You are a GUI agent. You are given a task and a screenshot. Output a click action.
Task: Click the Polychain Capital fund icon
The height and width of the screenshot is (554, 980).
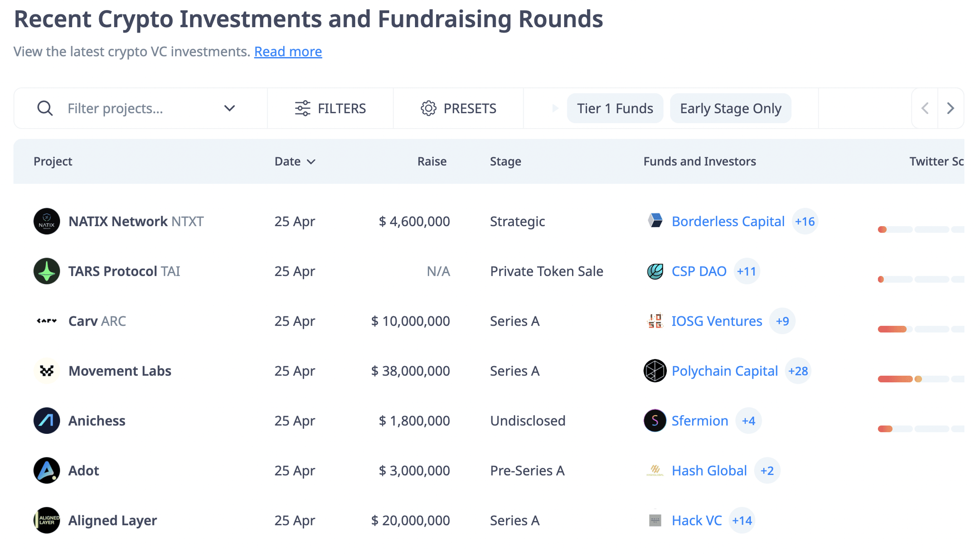655,370
